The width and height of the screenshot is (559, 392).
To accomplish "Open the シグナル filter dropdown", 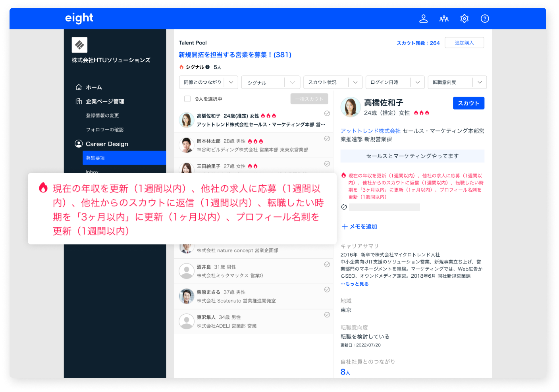I will (271, 82).
